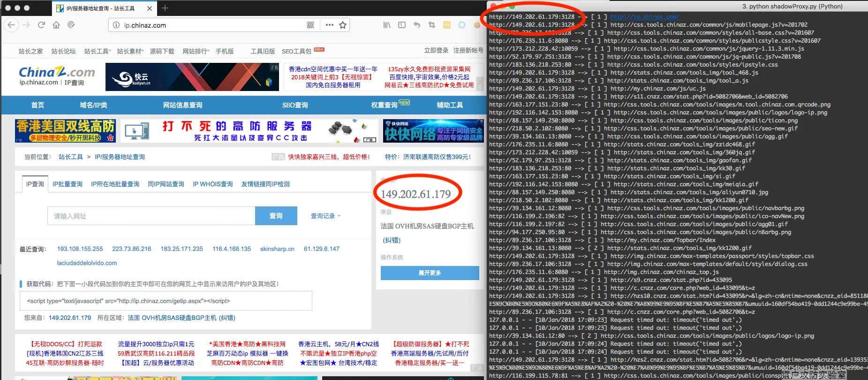Screen dimensions: 868x380
Task: Click the undo arrow toolbar icon
Action: click(417, 25)
